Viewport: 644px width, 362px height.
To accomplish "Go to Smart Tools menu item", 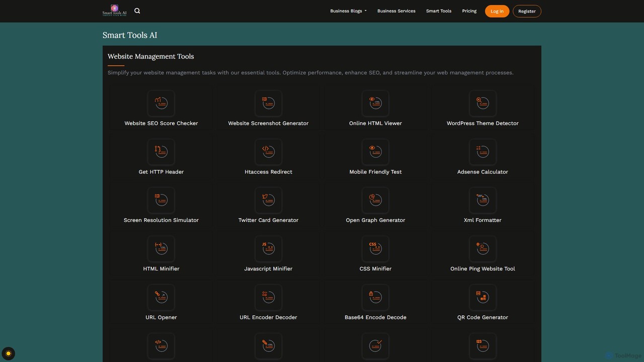I will click(439, 11).
